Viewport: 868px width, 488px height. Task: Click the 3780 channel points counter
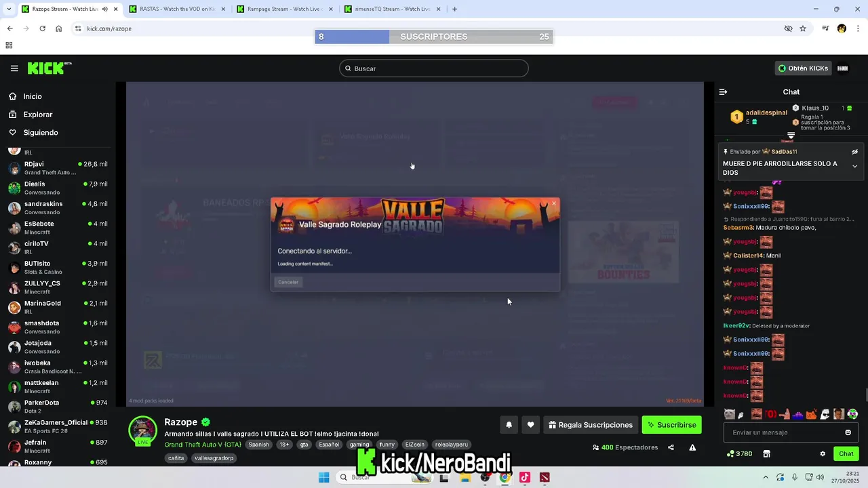click(x=739, y=454)
